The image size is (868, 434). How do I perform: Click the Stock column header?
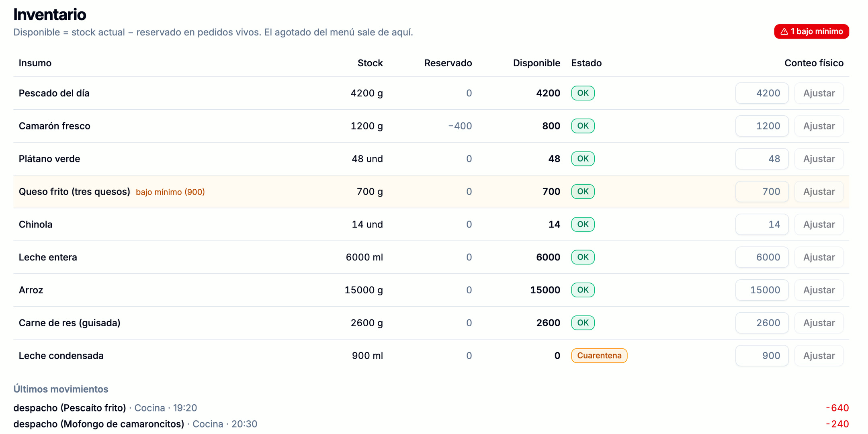click(370, 63)
